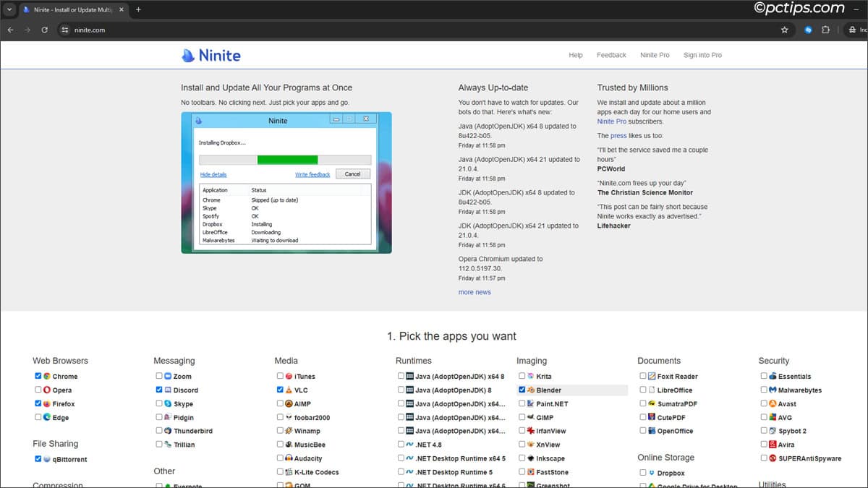Click the Sign into Pro link
This screenshot has width=868, height=488.
pyautogui.click(x=702, y=55)
